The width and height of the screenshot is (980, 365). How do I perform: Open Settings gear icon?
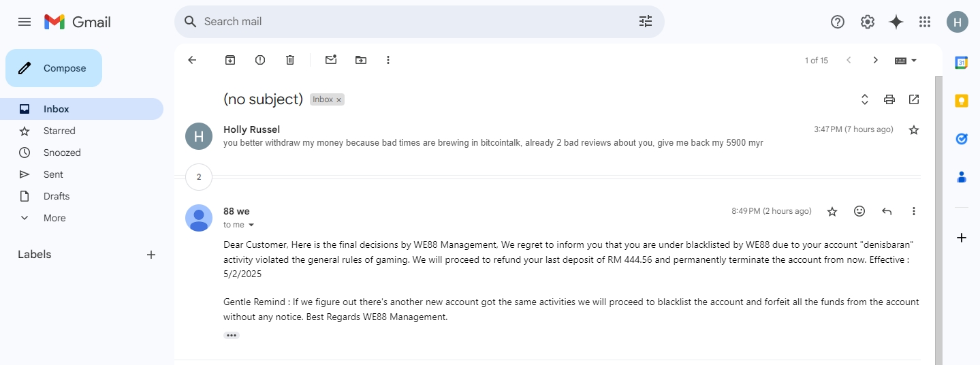point(868,22)
